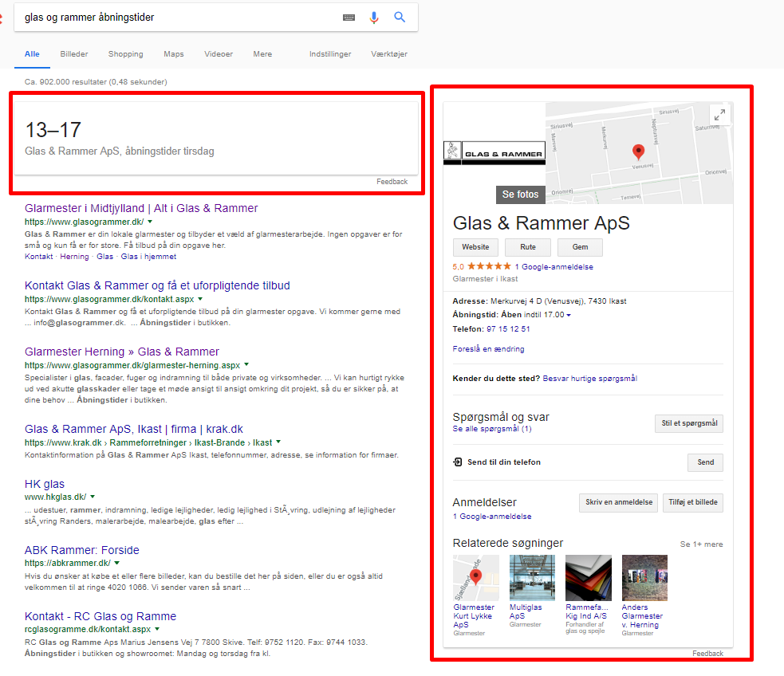
Task: Open result 'Glarmester i Midtjylland | Alt i Glas & Rammer'
Action: (141, 208)
